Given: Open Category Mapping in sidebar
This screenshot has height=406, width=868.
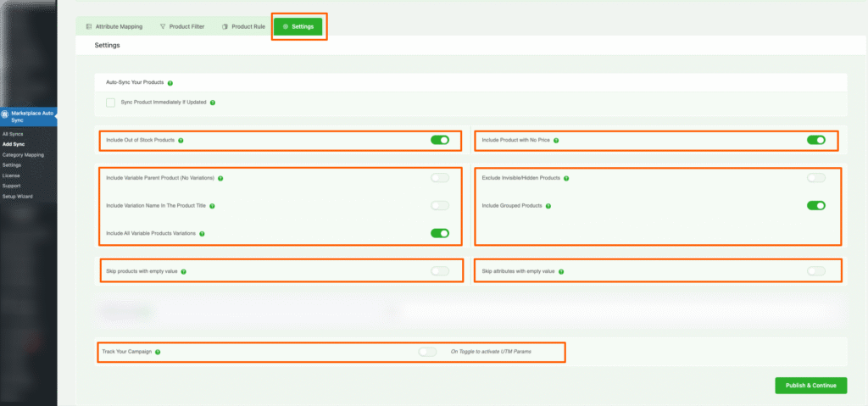Looking at the screenshot, I should point(23,154).
